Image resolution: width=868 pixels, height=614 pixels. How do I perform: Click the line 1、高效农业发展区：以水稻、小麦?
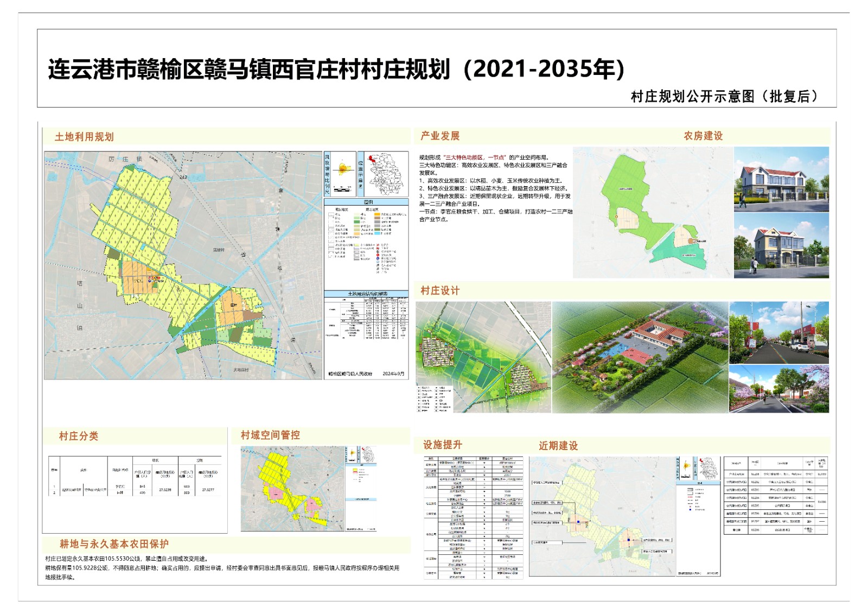click(491, 181)
